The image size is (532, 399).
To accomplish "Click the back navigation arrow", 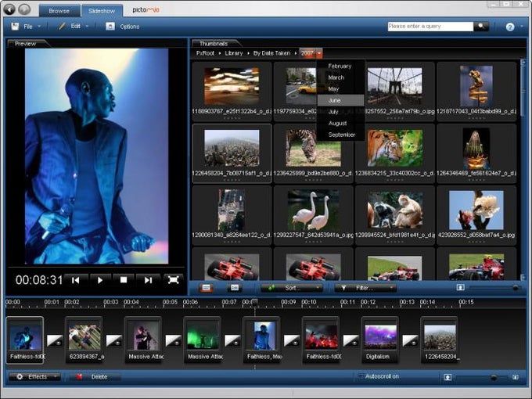I will pos(10,9).
